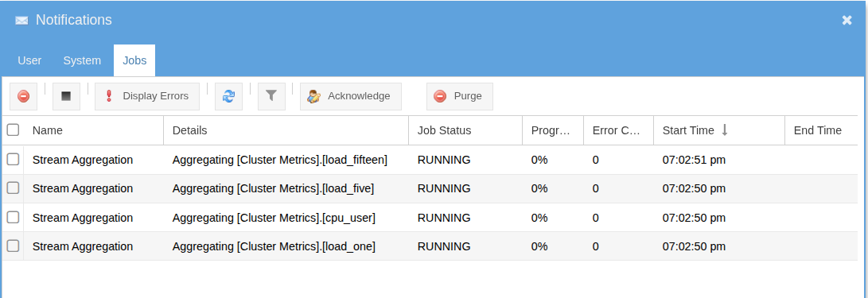Click 'Aggregating [Cluster Metrics].[load_five]' cell
The width and height of the screenshot is (868, 298).
click(273, 188)
